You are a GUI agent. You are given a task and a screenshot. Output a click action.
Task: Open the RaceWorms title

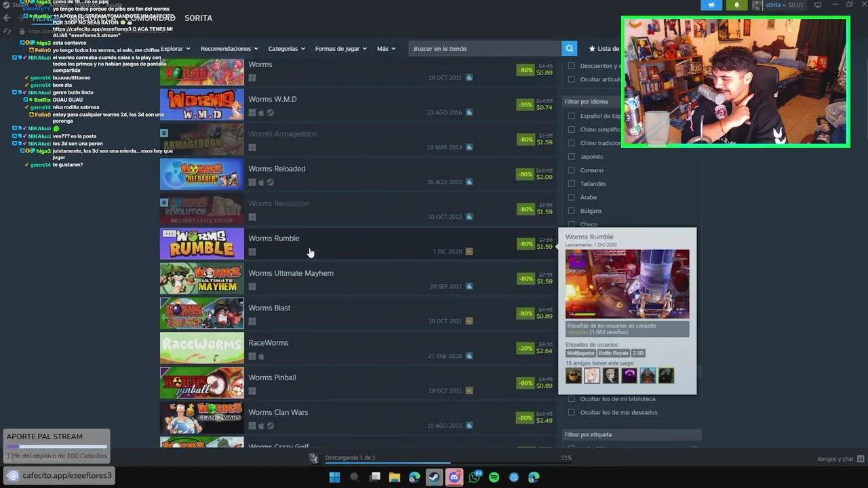[269, 343]
